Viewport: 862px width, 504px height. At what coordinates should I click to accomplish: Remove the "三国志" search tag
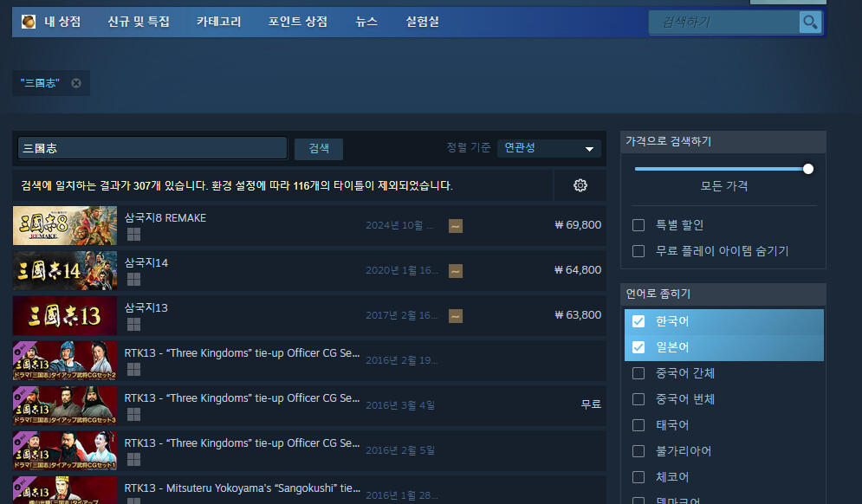[x=76, y=83]
